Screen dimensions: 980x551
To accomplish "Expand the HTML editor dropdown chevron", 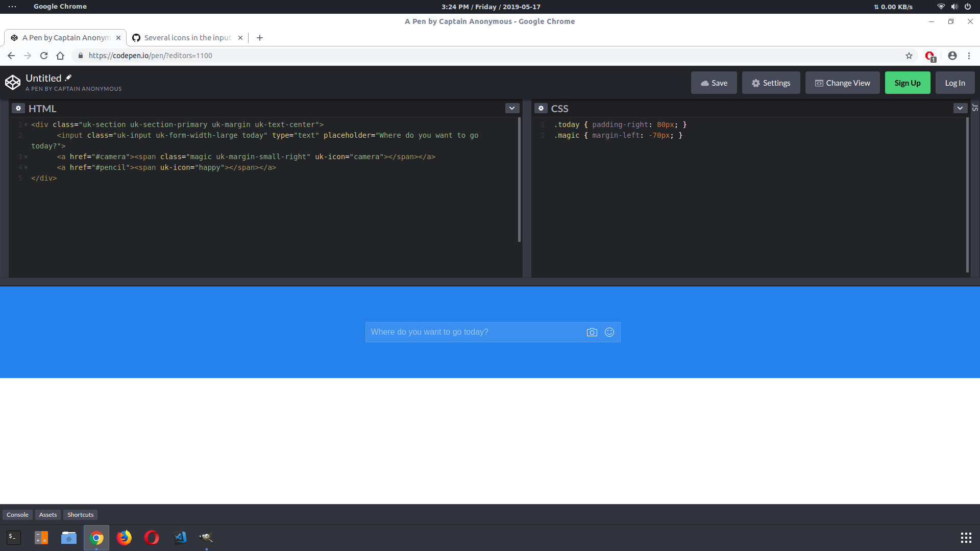I will pos(512,108).
